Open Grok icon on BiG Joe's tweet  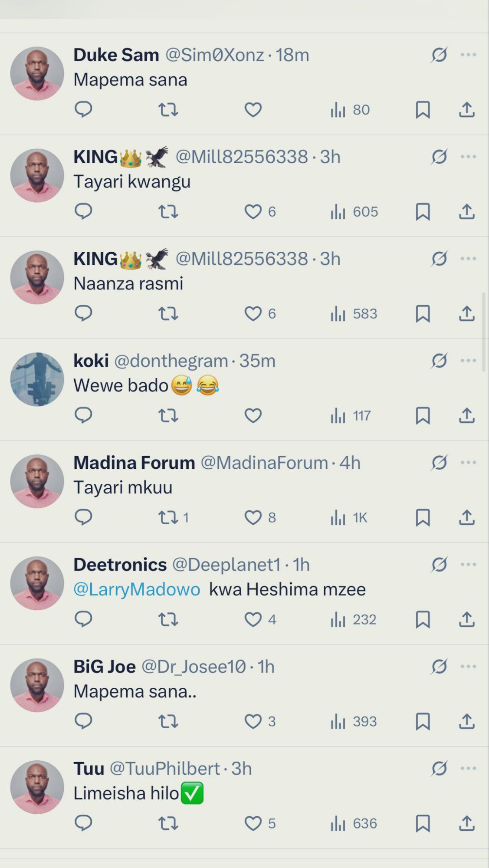439,667
